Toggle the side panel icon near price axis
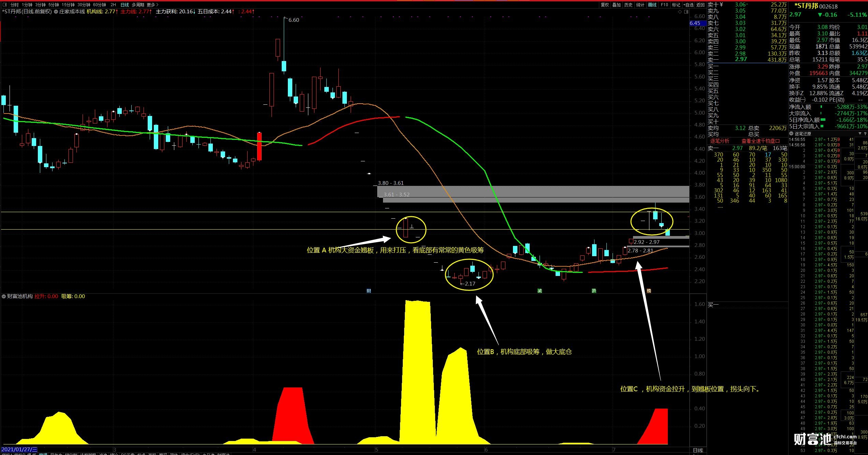This screenshot has height=455, width=868. tap(686, 12)
